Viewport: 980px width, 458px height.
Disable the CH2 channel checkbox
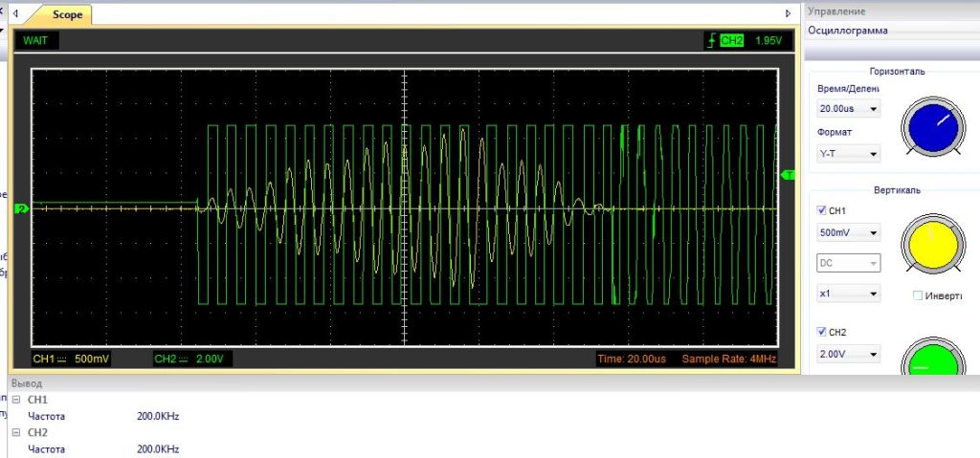pos(822,332)
